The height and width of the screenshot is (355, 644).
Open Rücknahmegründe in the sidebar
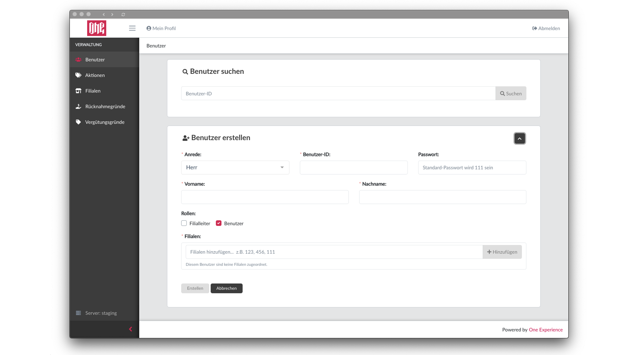point(105,106)
